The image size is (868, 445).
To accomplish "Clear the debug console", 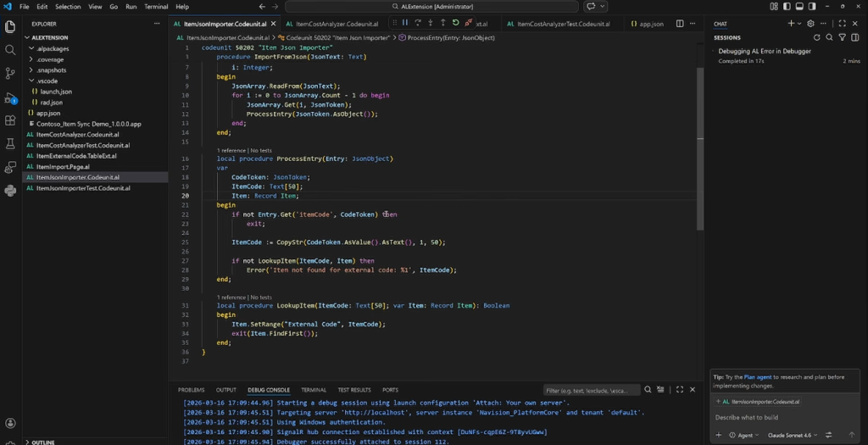I will tap(660, 390).
